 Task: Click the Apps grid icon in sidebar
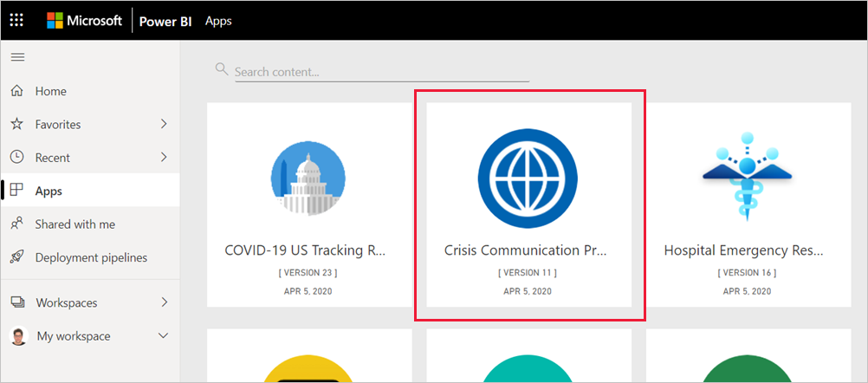click(17, 191)
